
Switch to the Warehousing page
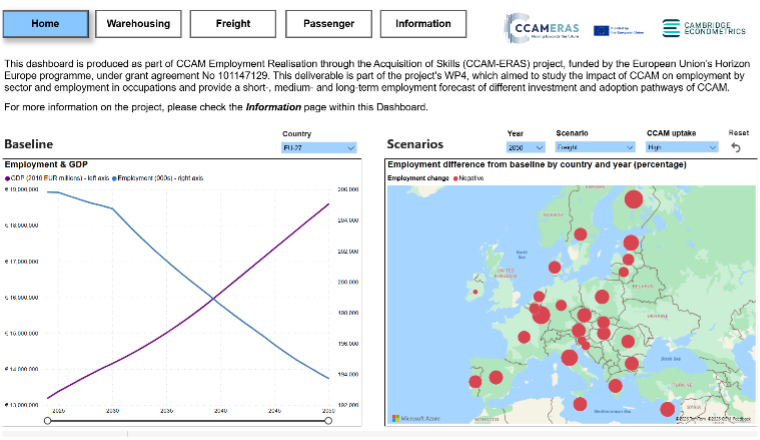click(x=138, y=24)
